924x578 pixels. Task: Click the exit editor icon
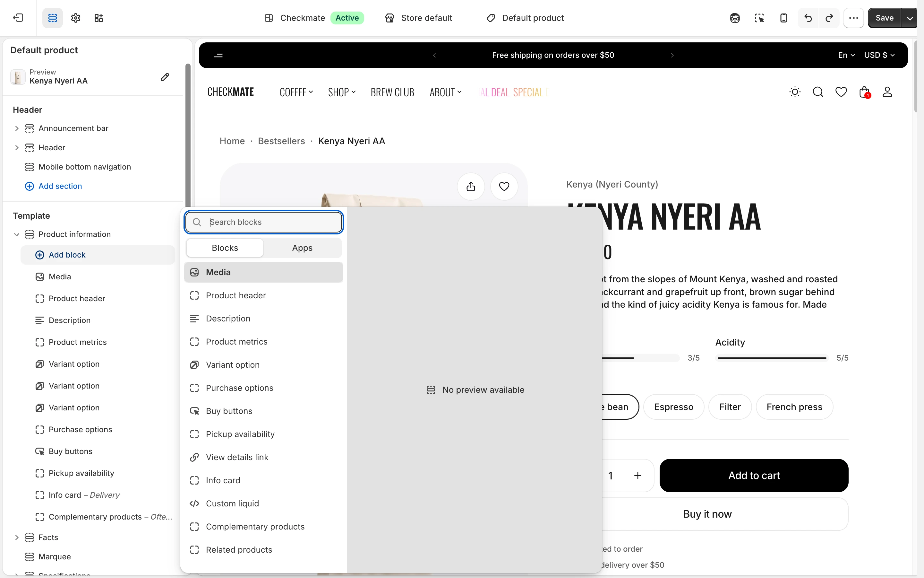[x=18, y=18]
